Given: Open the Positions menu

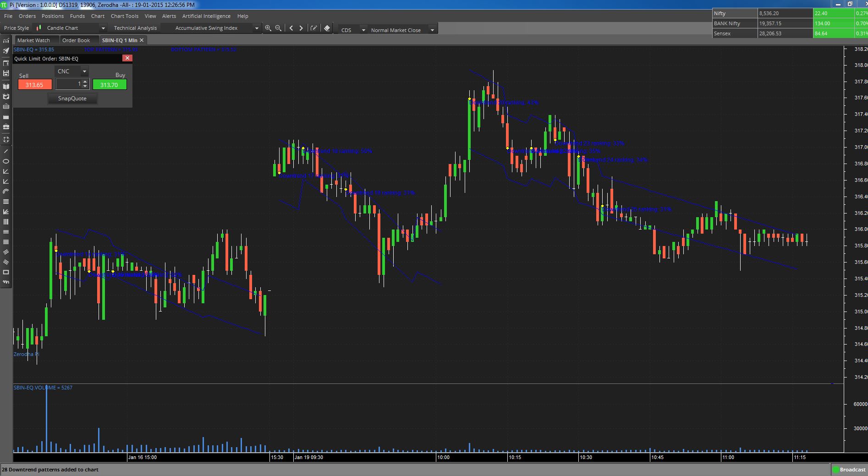Looking at the screenshot, I should coord(53,16).
